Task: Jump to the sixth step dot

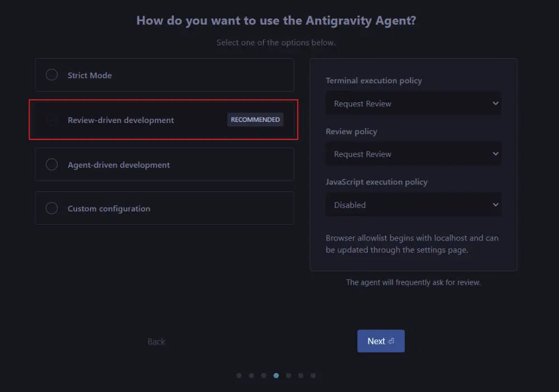Action: [301, 376]
